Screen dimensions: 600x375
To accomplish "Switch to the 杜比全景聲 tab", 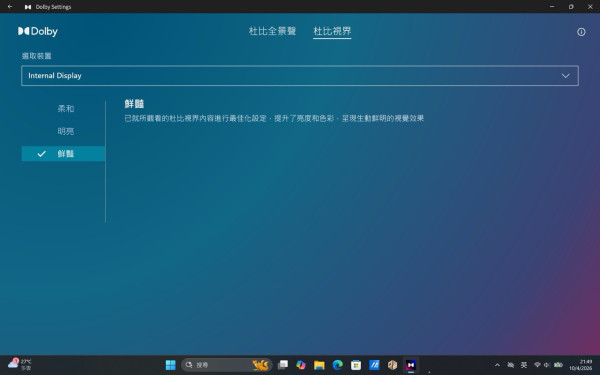I will pyautogui.click(x=272, y=31).
